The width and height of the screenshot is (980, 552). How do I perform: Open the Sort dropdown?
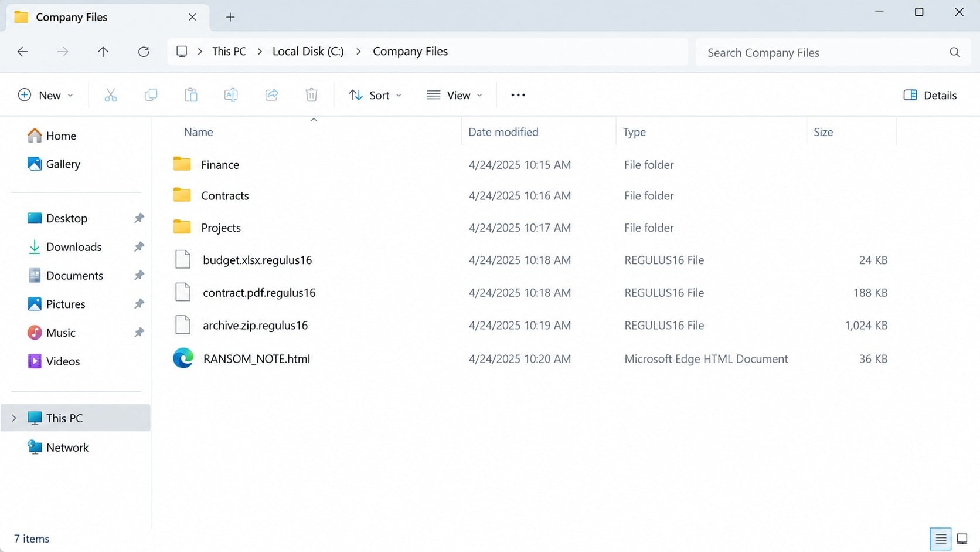[375, 95]
